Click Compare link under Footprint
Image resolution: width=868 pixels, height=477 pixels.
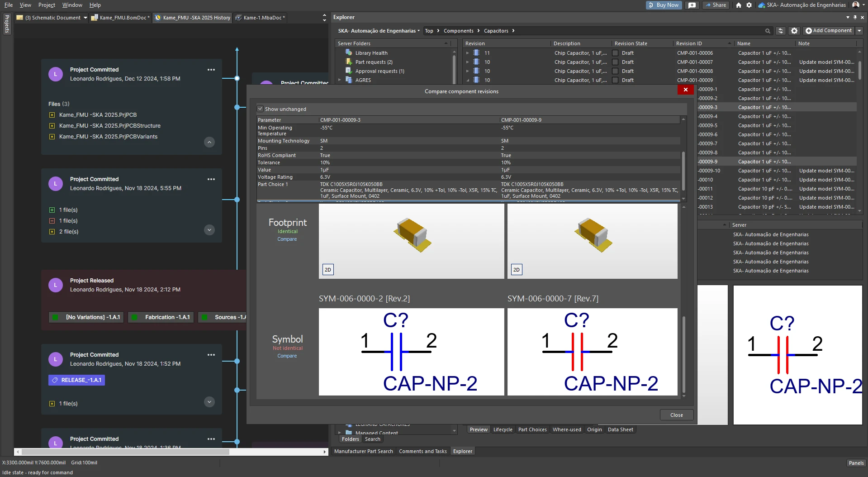(287, 239)
